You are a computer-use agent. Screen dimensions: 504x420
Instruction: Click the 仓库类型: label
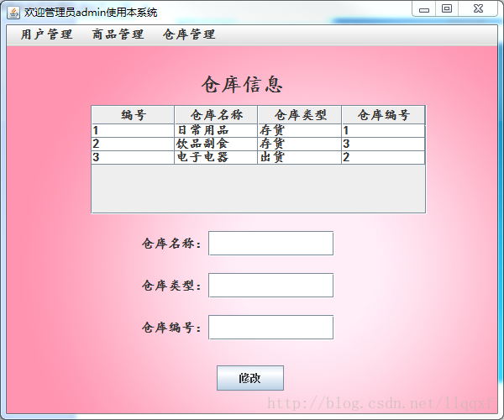point(171,286)
